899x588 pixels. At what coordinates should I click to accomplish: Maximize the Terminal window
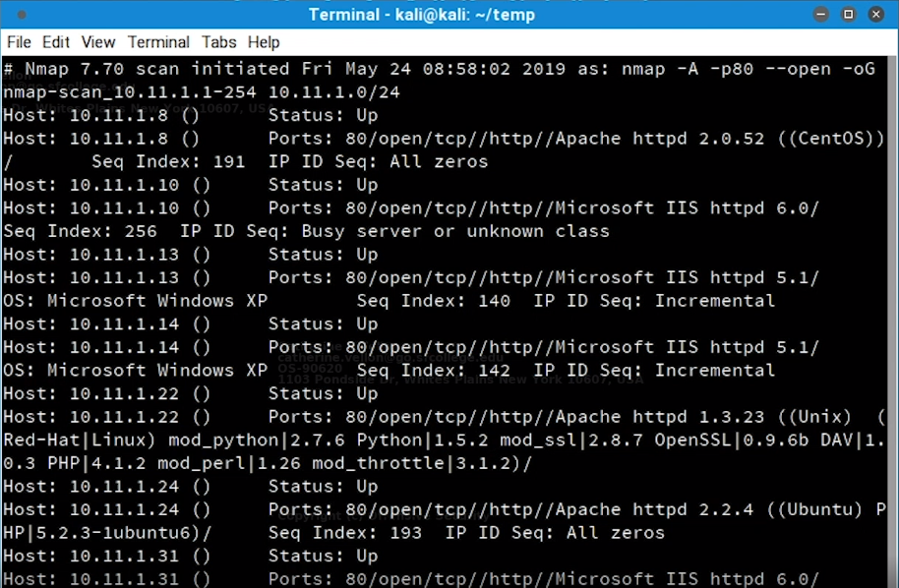pyautogui.click(x=849, y=15)
